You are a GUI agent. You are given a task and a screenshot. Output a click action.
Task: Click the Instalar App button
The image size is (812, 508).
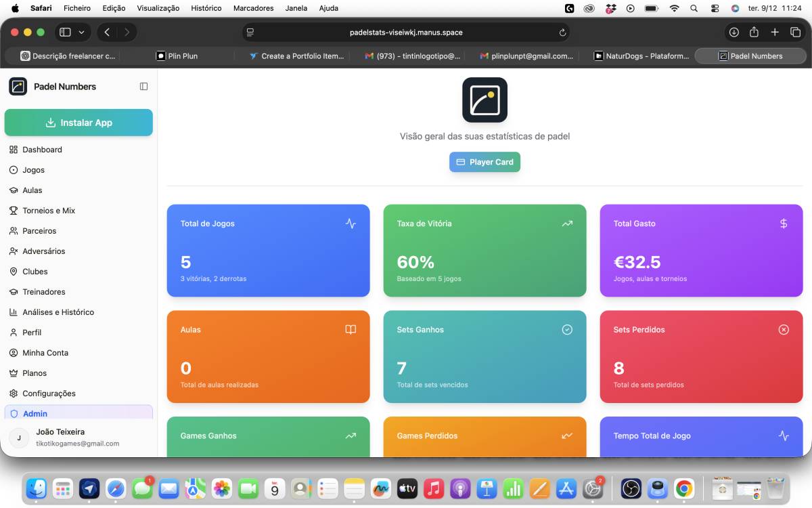point(78,123)
